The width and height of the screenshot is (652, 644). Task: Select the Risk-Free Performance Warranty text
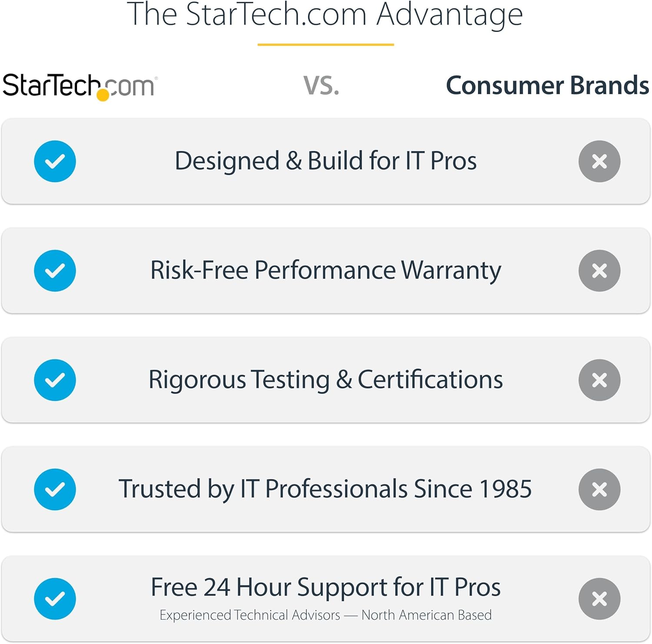pos(326,270)
